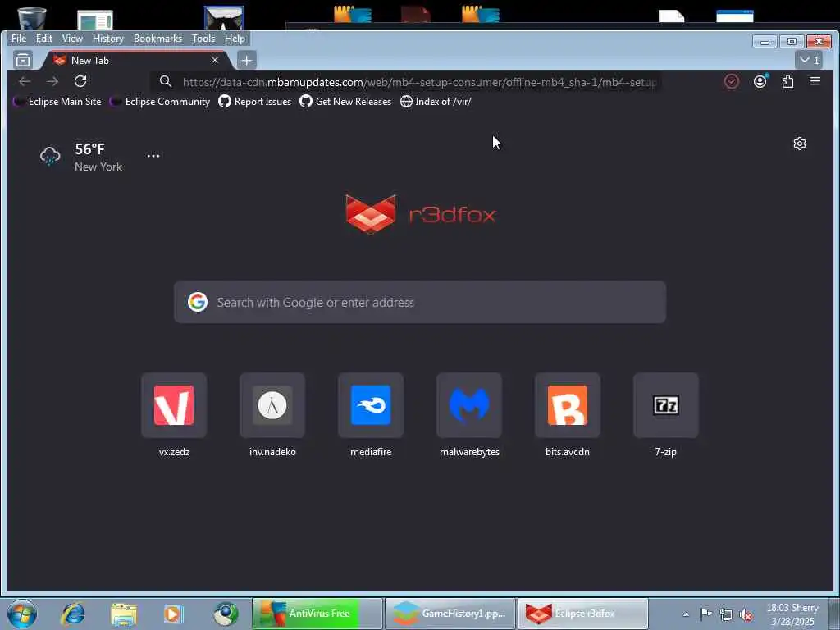Screen dimensions: 840x630
Task: Switch to AntiVirus Free taskbar window
Action: 317,614
